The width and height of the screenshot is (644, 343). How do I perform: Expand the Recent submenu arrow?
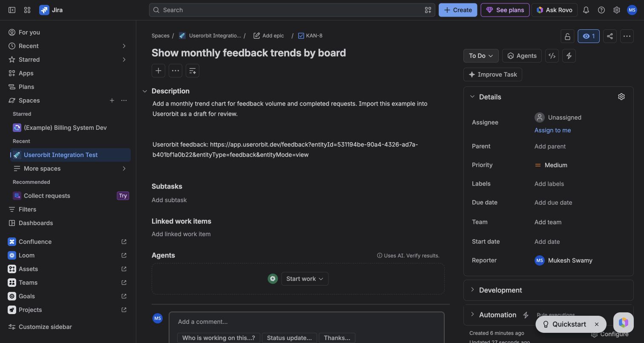[x=124, y=46]
